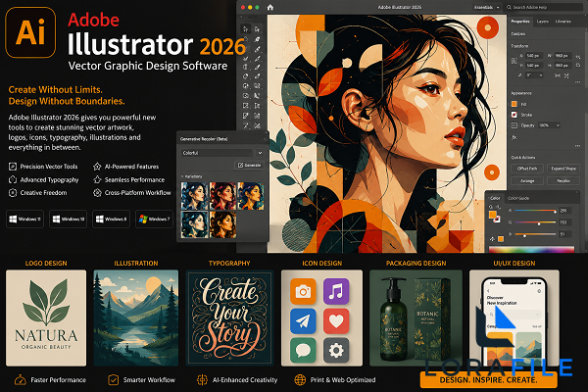
Task: Click the Design. Inspire. Create. orange banner
Action: [x=488, y=380]
